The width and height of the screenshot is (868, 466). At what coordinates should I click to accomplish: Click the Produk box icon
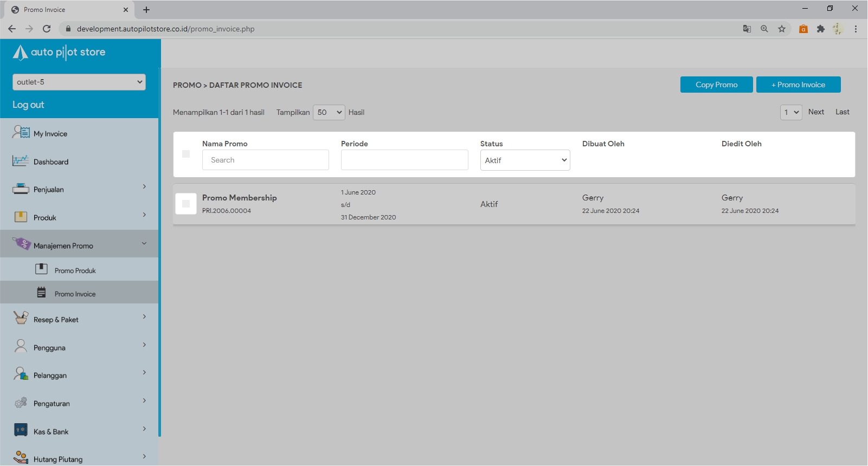[21, 217]
